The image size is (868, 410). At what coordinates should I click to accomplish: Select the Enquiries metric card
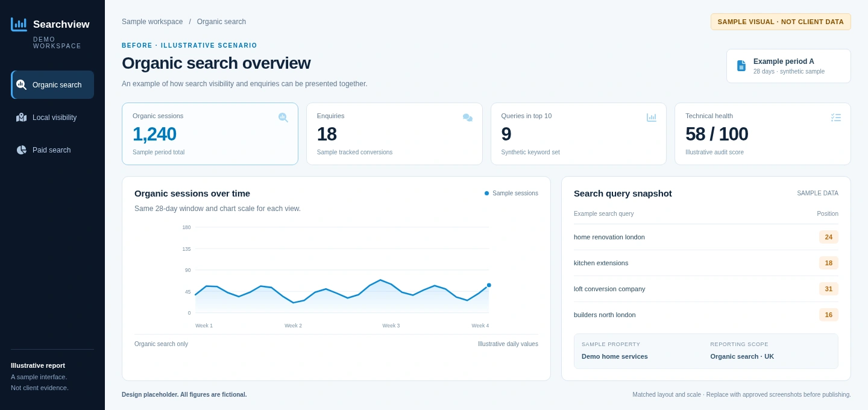[394, 134]
